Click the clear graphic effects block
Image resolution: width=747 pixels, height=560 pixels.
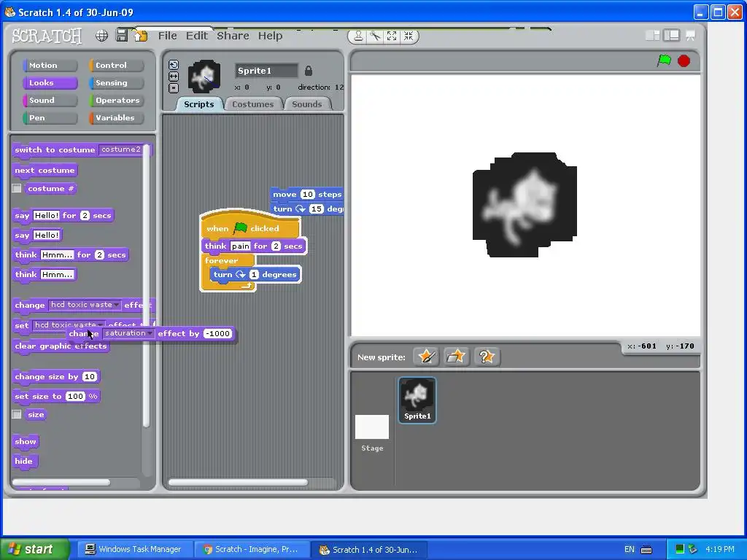(x=61, y=346)
